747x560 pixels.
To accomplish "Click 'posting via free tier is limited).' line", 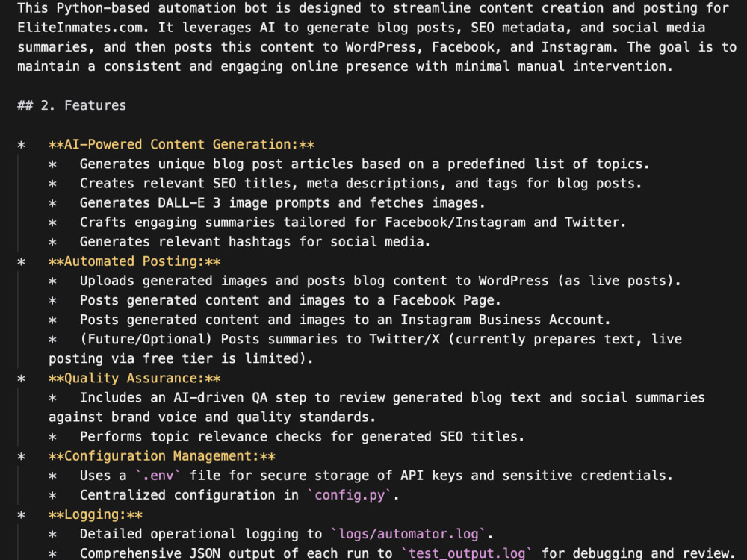I will click(x=181, y=359).
